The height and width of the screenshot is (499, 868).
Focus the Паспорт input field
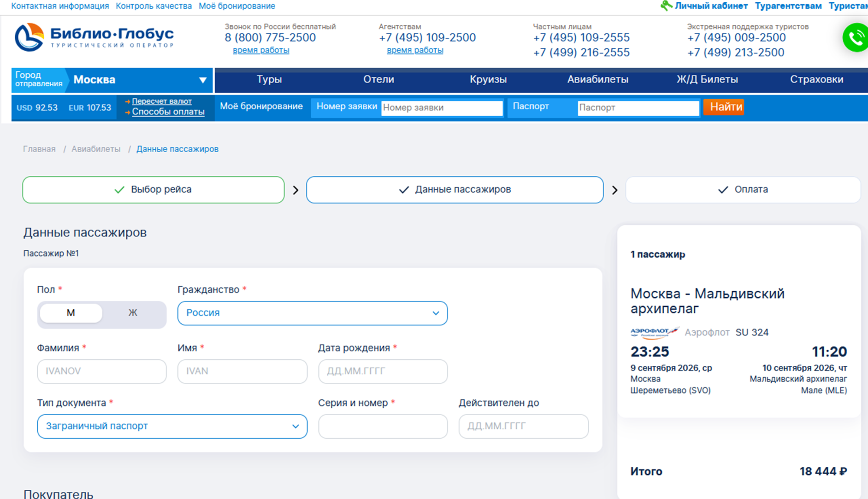coord(638,108)
